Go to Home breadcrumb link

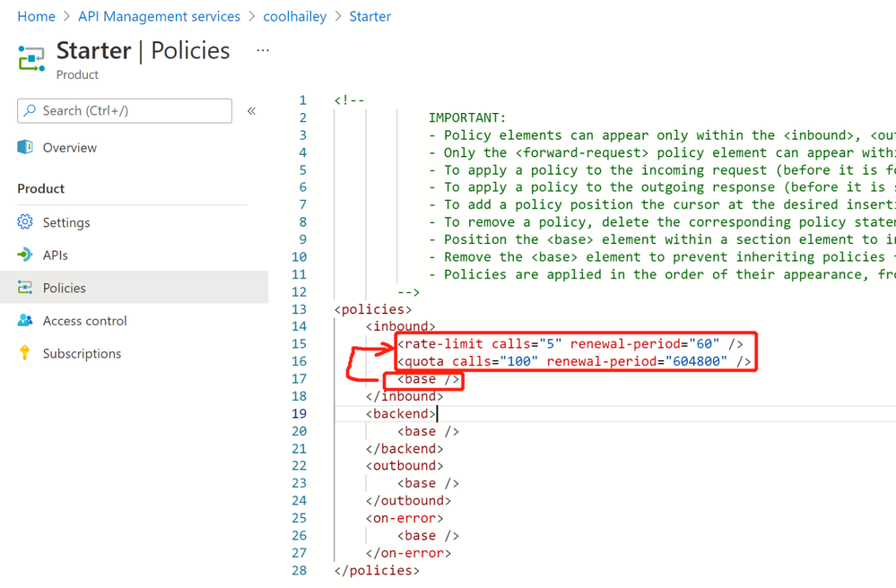[37, 16]
